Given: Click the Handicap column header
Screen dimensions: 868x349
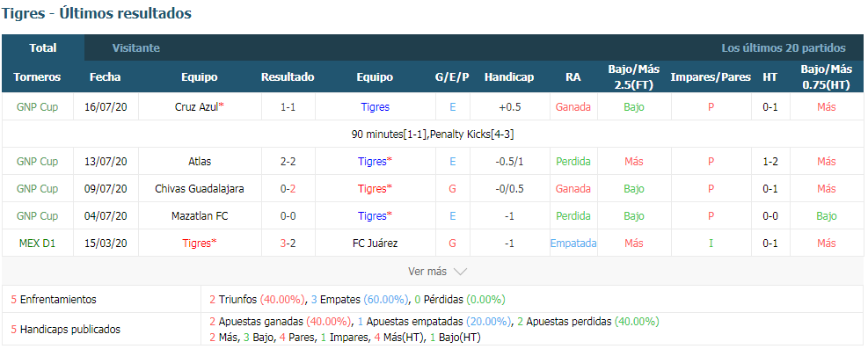Looking at the screenshot, I should coord(508,77).
